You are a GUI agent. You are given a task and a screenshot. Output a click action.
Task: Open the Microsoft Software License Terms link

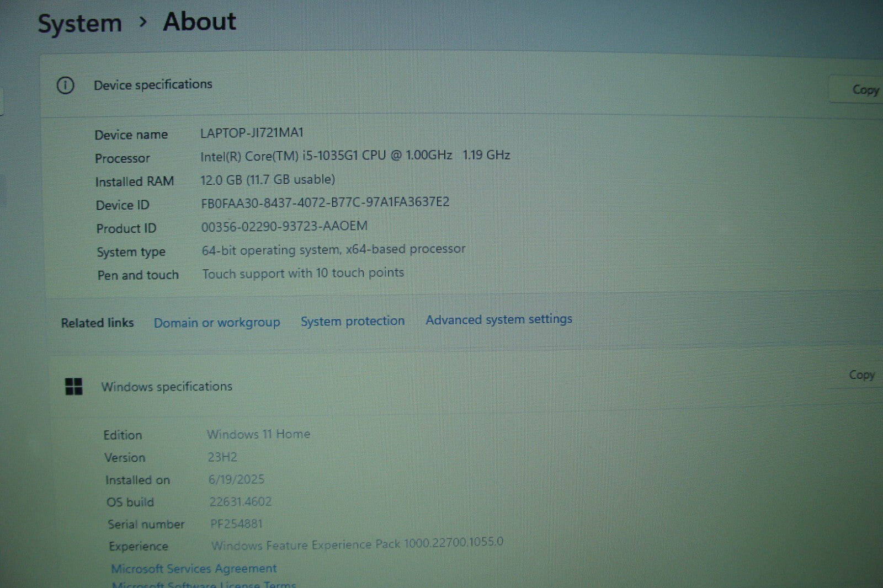(204, 584)
